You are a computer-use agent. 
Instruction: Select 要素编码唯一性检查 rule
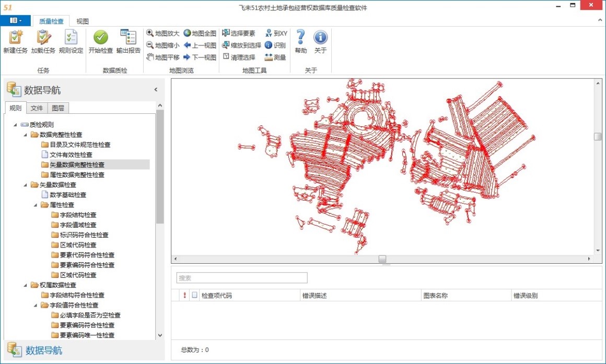click(87, 335)
